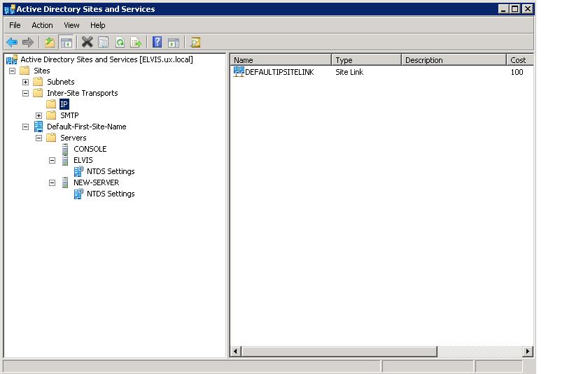This screenshot has height=374, width=588.
Task: Open Help using the question mark icon
Action: [157, 43]
